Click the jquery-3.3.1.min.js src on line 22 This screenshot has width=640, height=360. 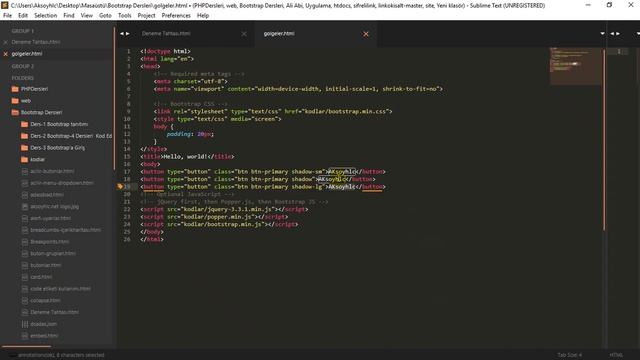(x=227, y=209)
